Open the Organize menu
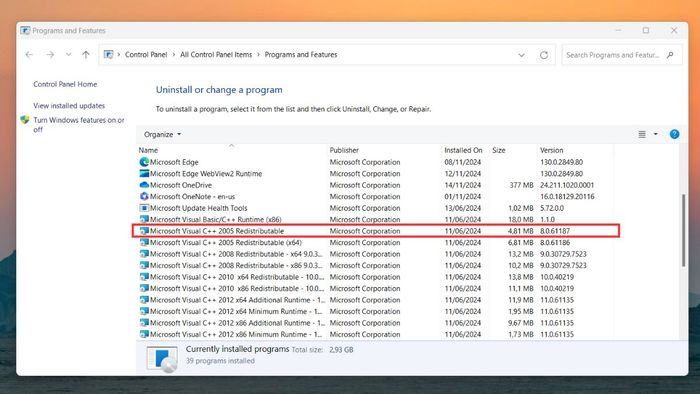Image resolution: width=700 pixels, height=394 pixels. coord(162,134)
